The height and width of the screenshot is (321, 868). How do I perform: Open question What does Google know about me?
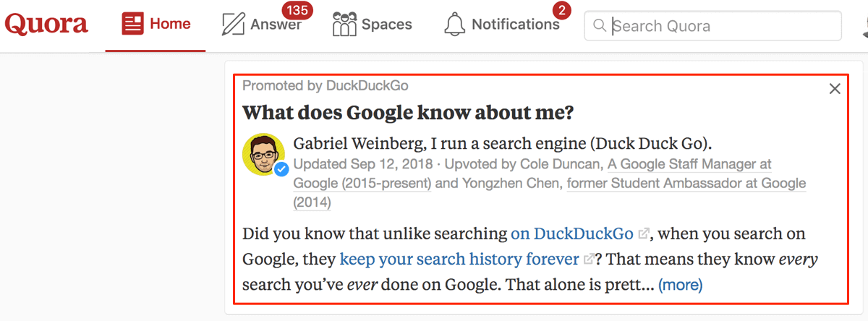pyautogui.click(x=407, y=113)
